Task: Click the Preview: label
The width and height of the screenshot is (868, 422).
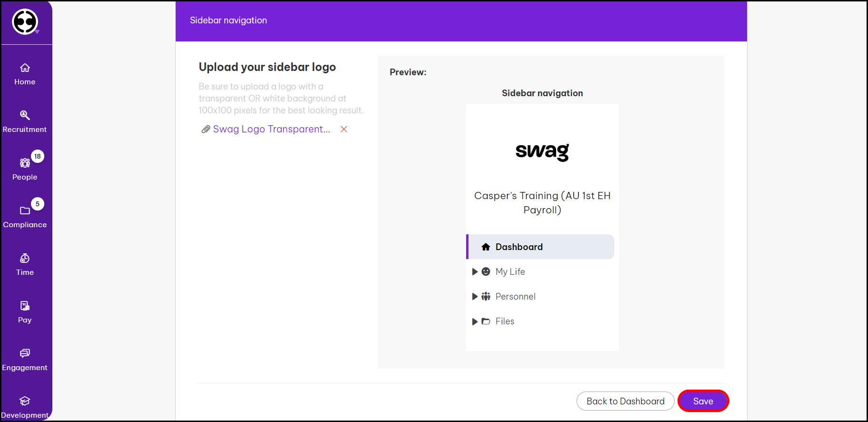Action: 408,72
